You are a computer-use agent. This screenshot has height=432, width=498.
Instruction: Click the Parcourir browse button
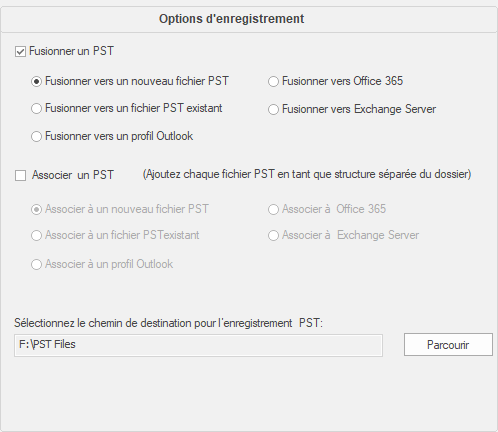tap(448, 345)
